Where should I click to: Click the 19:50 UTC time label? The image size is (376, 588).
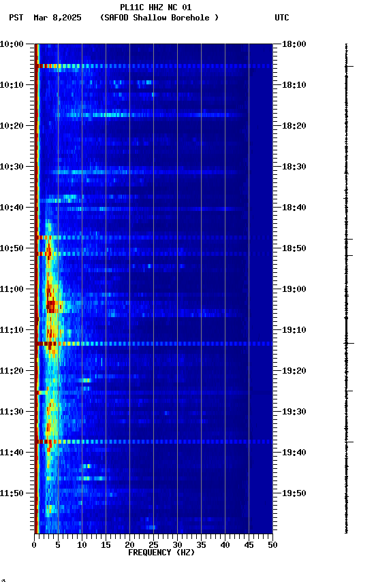(294, 494)
